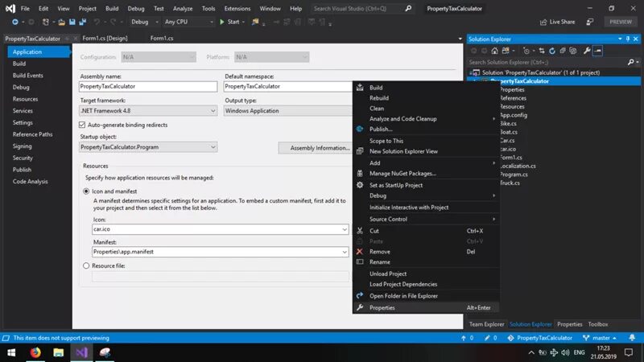Click Rebuild in context menu
The image size is (644, 362).
point(378,98)
